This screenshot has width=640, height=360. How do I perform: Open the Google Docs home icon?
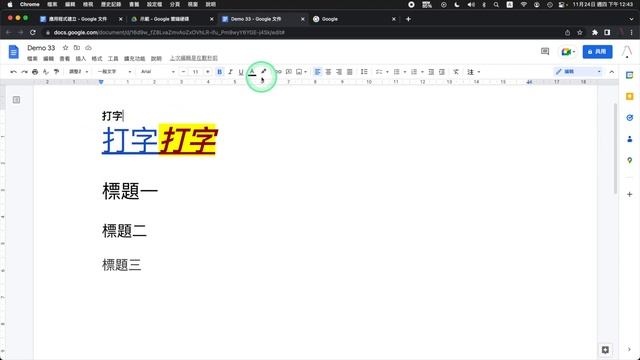(13, 52)
